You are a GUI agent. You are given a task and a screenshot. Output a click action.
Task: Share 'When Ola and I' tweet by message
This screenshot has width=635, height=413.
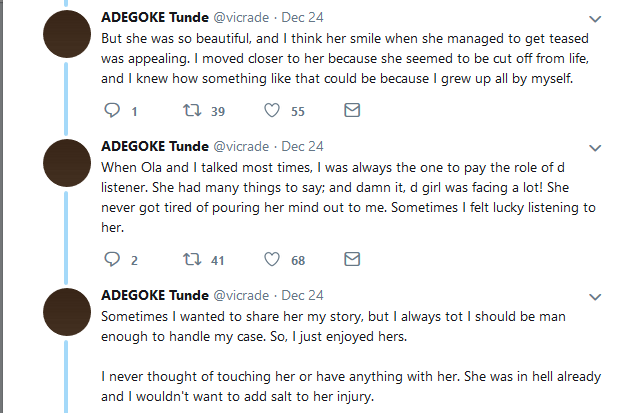tap(352, 259)
